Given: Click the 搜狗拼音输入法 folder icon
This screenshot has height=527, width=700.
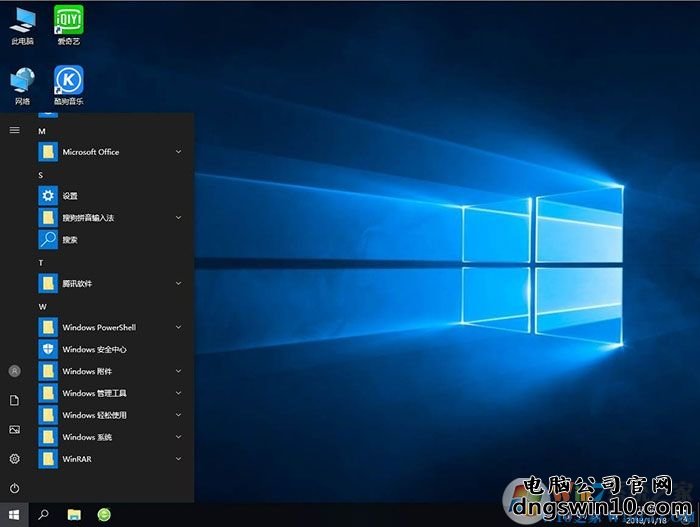Looking at the screenshot, I should tap(48, 217).
